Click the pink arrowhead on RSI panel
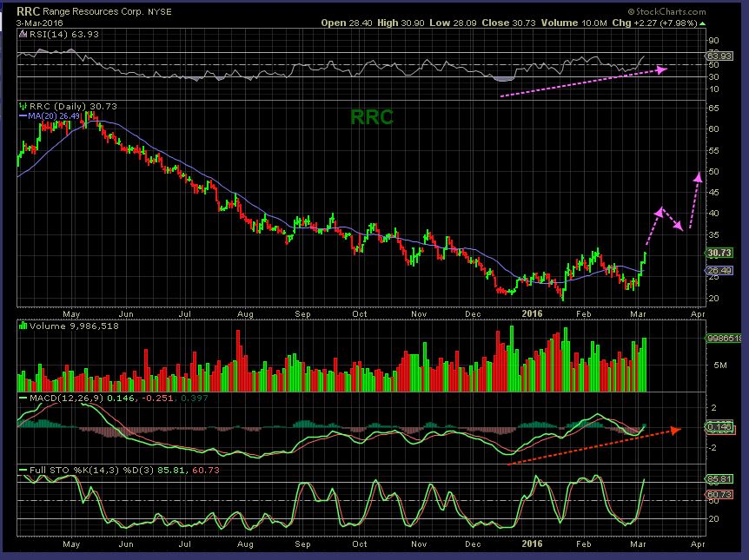Screen dimensions: 749x560 pos(663,69)
